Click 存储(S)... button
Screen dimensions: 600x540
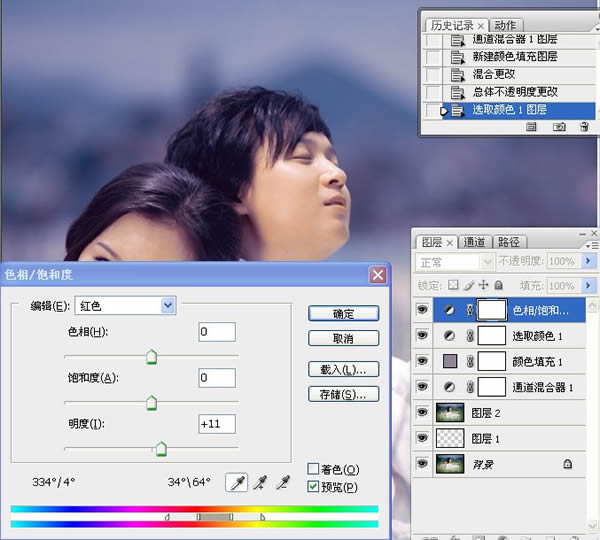(343, 394)
